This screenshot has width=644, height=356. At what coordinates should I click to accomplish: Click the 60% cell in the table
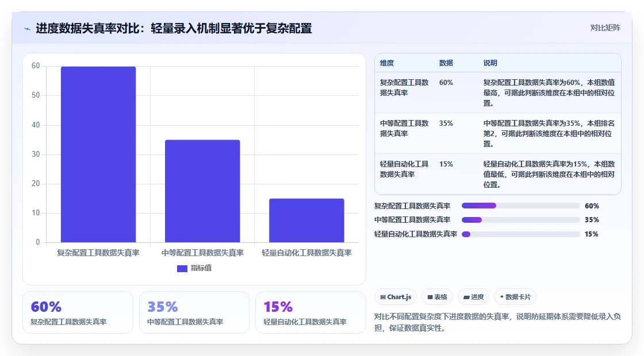pos(446,83)
